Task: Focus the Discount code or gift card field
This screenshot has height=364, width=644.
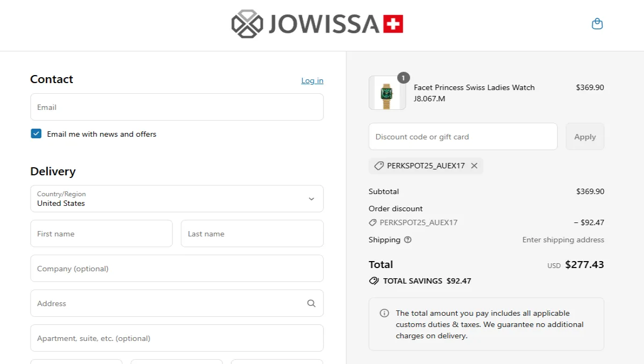Action: point(463,137)
